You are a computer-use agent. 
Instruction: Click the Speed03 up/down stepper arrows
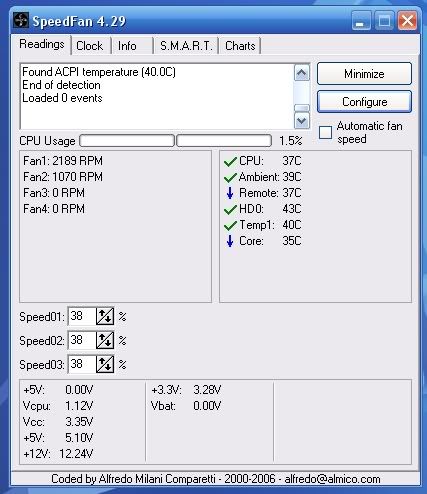[105, 364]
